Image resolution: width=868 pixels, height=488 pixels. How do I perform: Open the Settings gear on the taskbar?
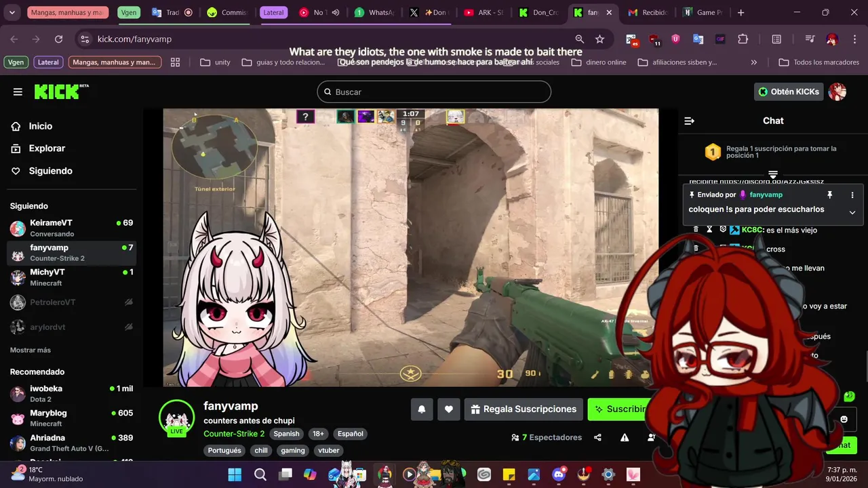tap(608, 474)
